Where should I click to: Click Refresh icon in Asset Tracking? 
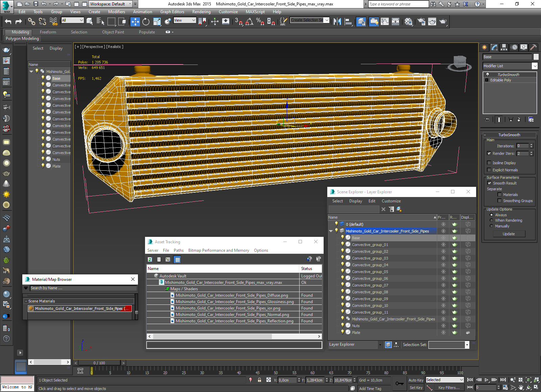tap(150, 260)
